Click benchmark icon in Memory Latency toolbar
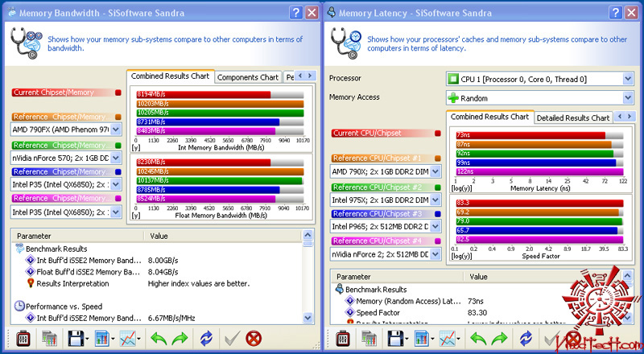The image size is (644, 354). (343, 339)
